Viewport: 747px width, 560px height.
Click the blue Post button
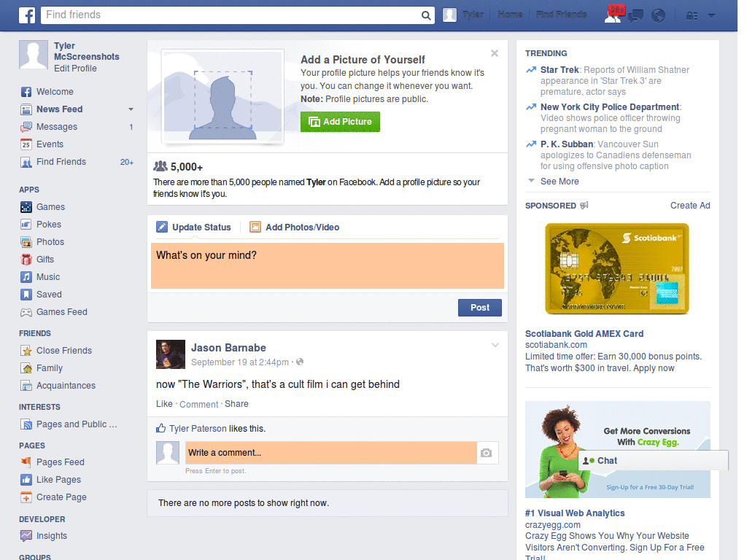(x=480, y=308)
